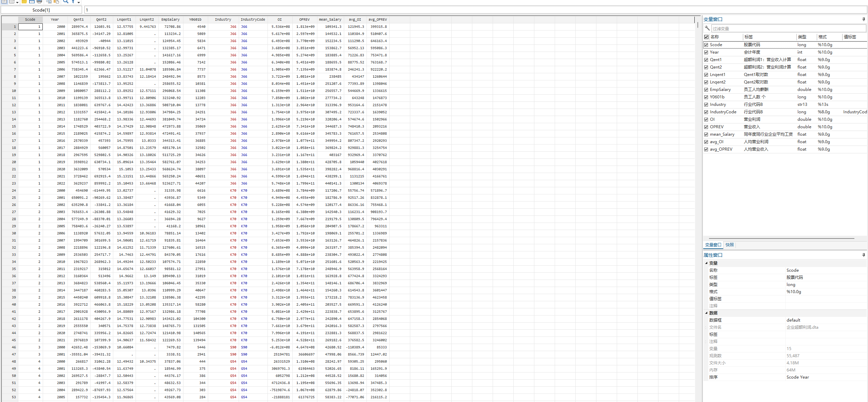The height and width of the screenshot is (402, 868).
Task: Click the Open file folder icon
Action: (x=24, y=2)
